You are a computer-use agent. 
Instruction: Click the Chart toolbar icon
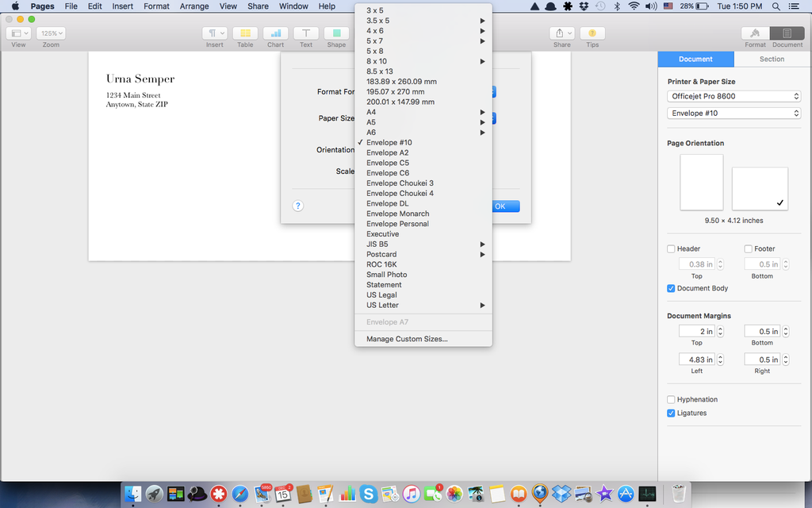point(275,33)
